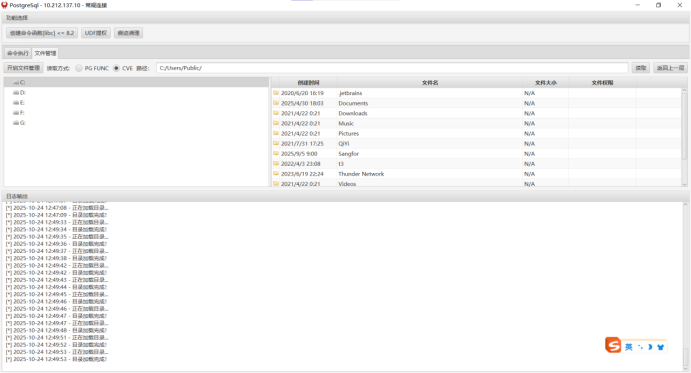Click the 痕迹清理 button
Viewport: 691px width, 373px height.
pyautogui.click(x=128, y=33)
